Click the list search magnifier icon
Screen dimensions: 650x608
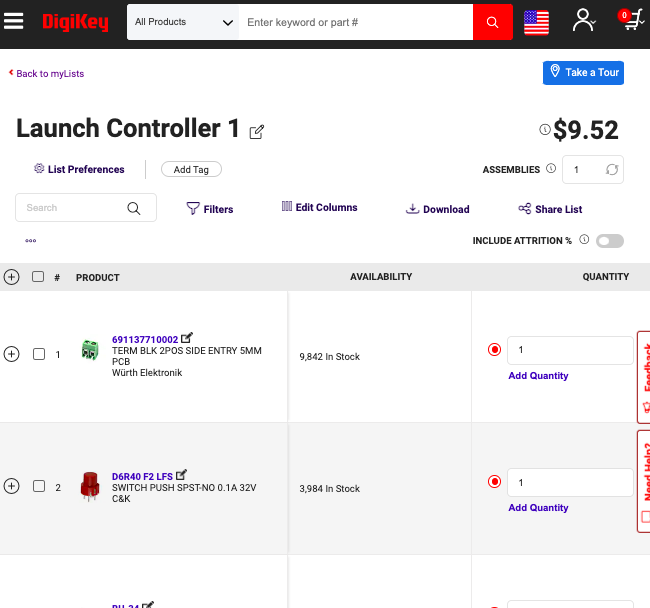[133, 208]
